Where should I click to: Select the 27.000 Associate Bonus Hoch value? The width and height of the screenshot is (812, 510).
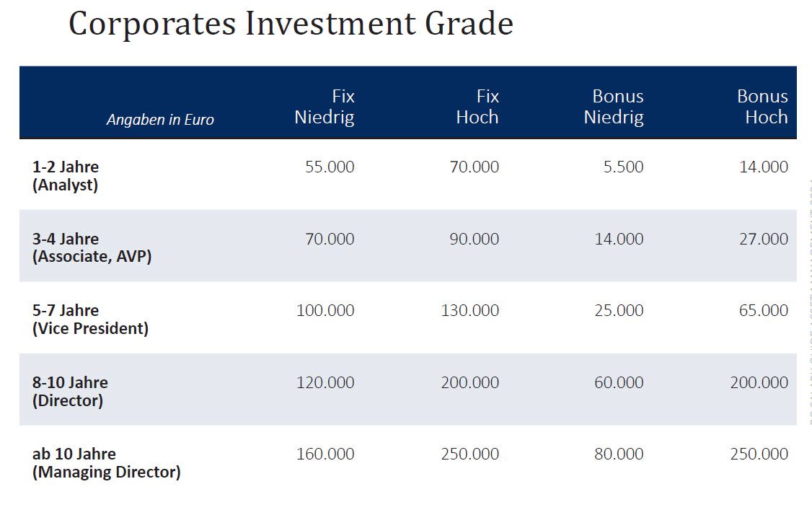763,239
